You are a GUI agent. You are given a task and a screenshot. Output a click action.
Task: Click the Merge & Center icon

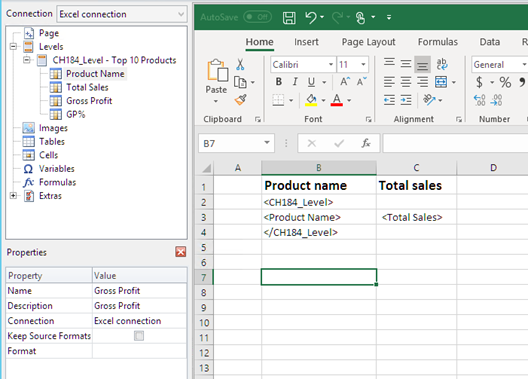pos(441,82)
